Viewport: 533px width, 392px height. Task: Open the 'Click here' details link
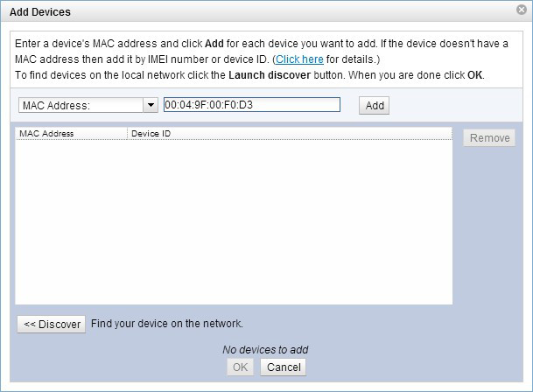click(299, 59)
